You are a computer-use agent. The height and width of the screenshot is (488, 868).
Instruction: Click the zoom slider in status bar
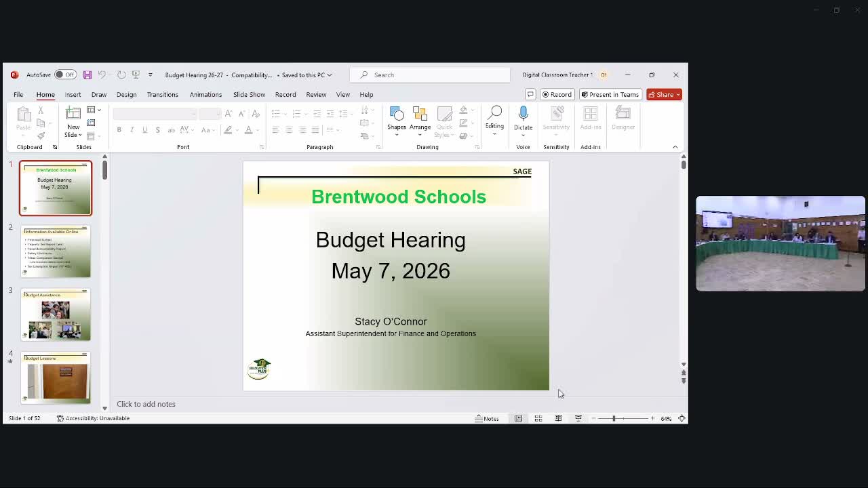(623, 418)
